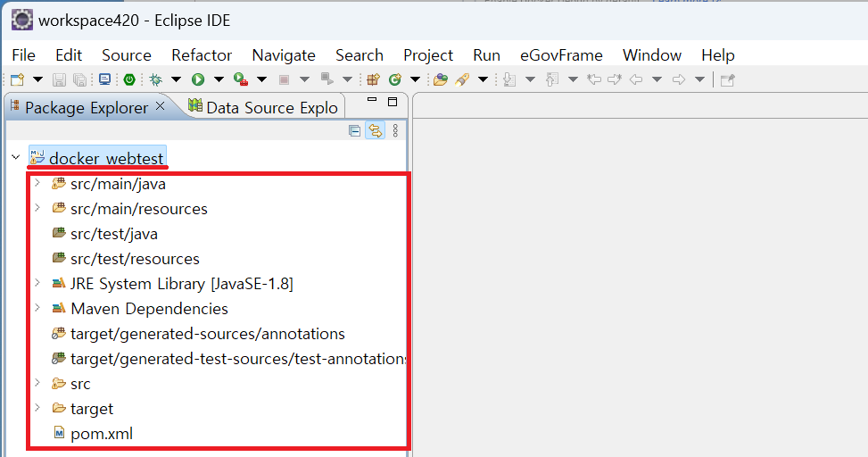
Task: Click the Run with Coverage icon
Action: pyautogui.click(x=240, y=79)
